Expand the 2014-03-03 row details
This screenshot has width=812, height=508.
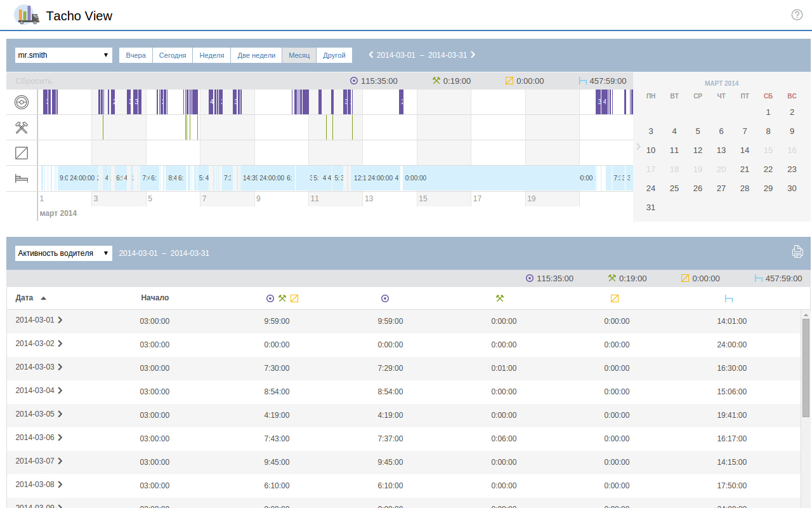[60, 367]
